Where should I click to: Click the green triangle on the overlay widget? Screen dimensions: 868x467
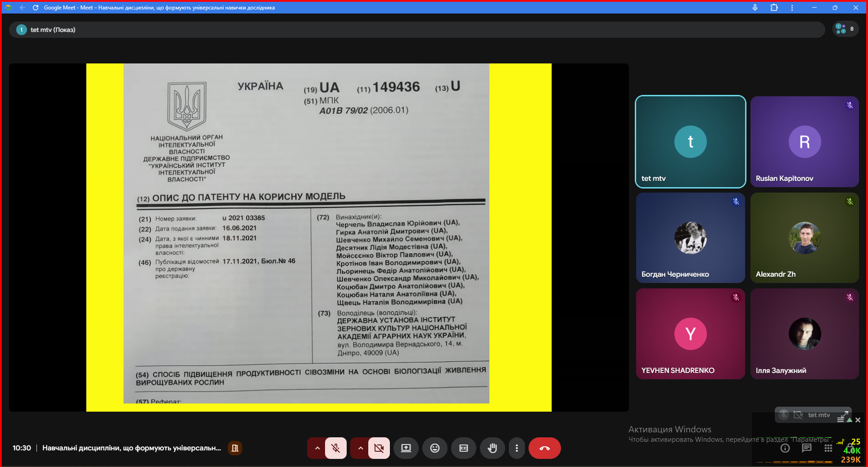[x=849, y=420]
